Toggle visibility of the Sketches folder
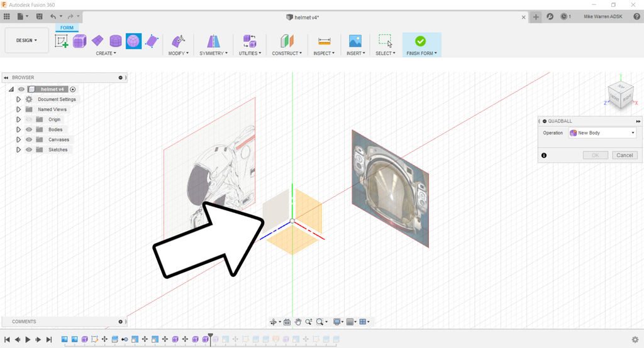 [29, 150]
